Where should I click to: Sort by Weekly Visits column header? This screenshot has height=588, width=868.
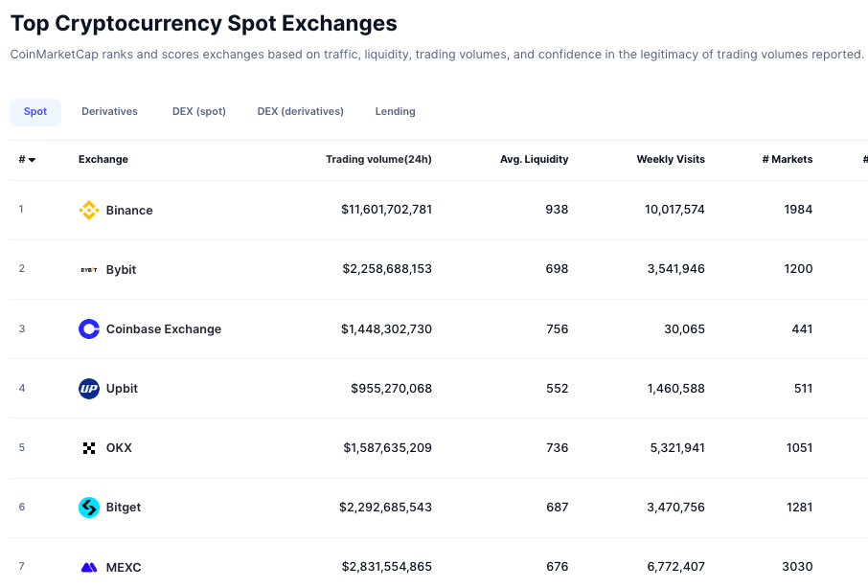coord(671,159)
